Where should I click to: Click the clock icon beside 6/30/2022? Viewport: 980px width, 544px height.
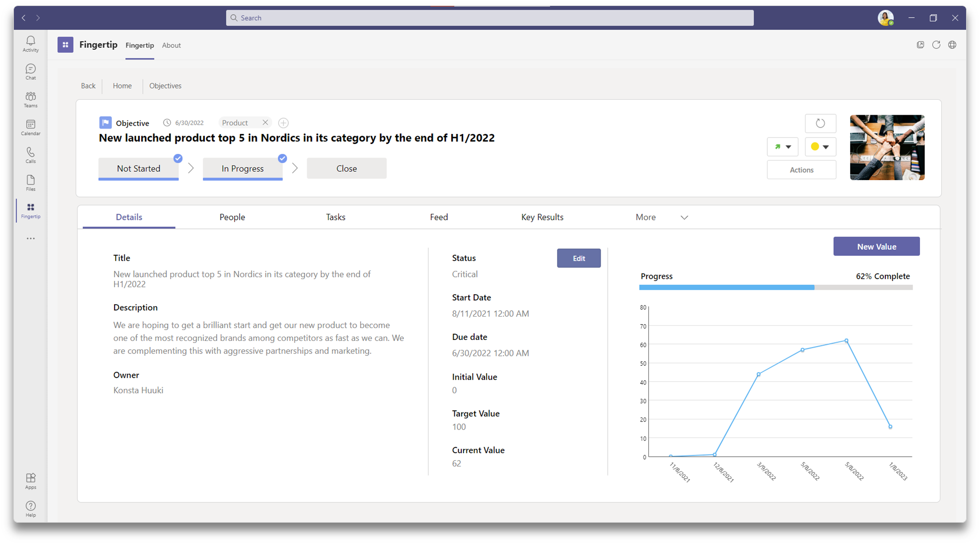point(167,123)
